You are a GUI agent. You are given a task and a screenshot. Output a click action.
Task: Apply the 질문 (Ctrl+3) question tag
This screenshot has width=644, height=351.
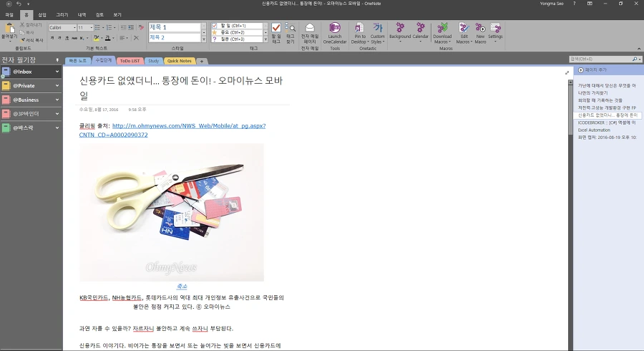click(237, 39)
